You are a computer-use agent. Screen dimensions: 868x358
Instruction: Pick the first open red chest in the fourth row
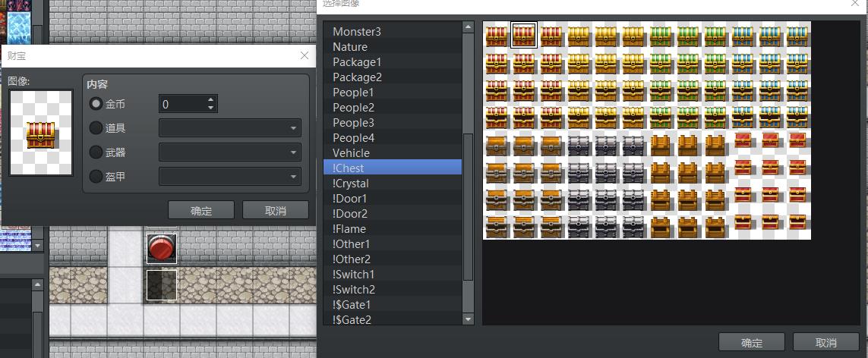point(497,117)
